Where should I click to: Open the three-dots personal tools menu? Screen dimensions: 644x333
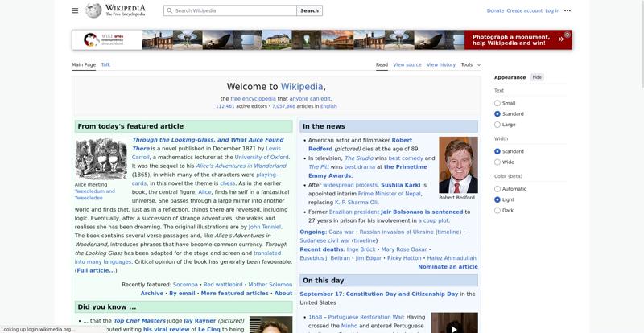(x=568, y=10)
